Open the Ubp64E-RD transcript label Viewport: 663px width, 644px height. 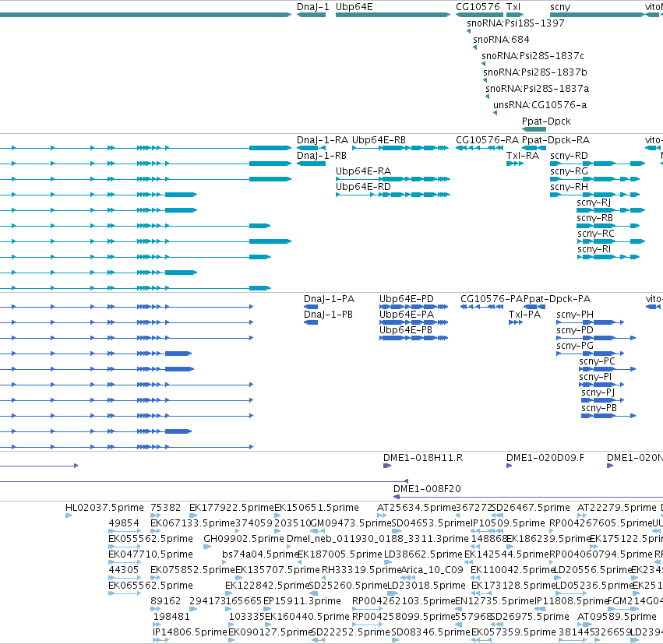coord(363,187)
